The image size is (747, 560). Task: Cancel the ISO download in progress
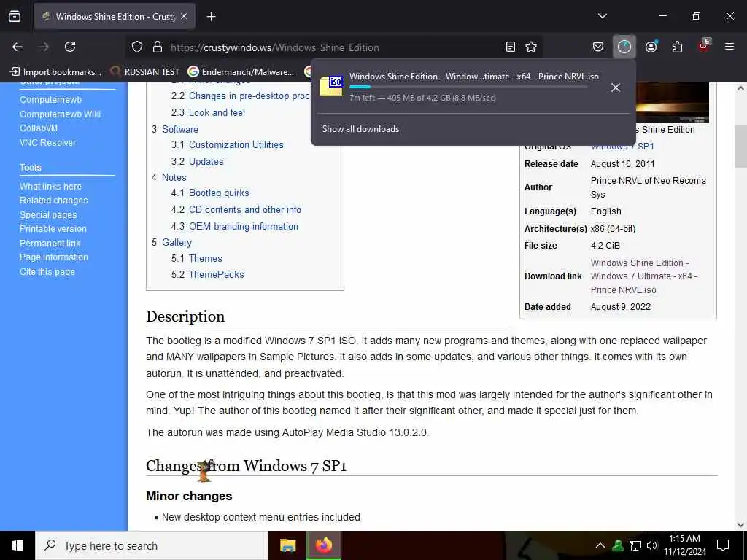click(x=615, y=87)
